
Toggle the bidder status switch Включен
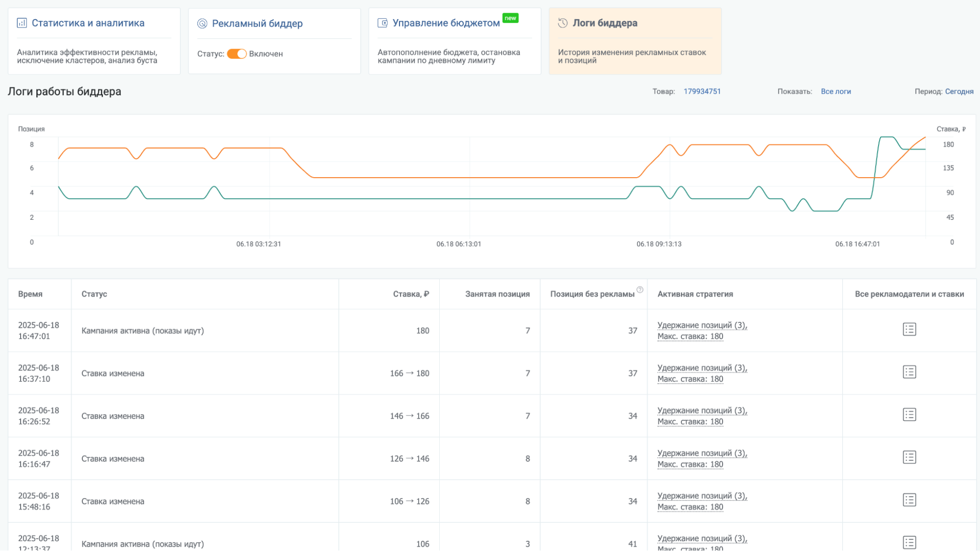[x=237, y=54]
